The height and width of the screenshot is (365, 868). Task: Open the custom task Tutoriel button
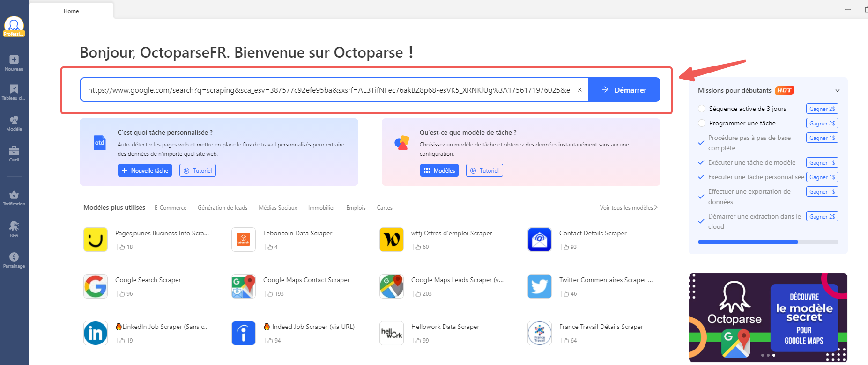pos(198,170)
